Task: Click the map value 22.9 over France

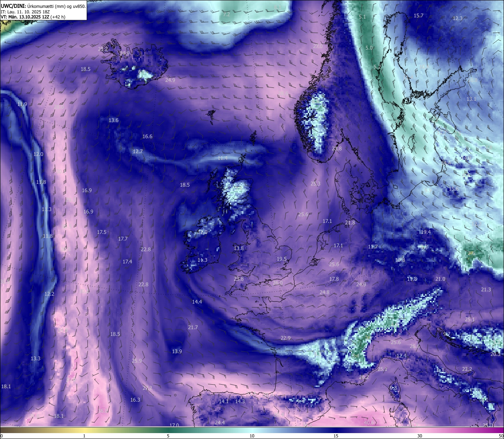Action: [x=285, y=338]
